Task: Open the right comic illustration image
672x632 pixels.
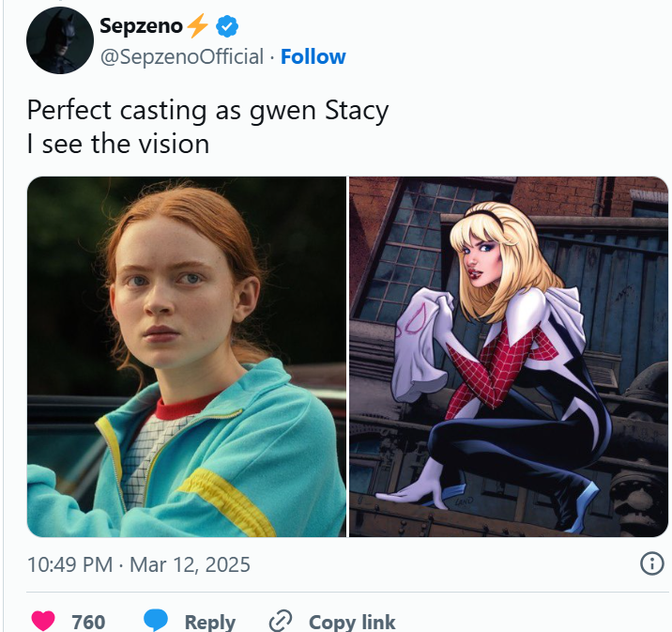Action: coord(509,356)
